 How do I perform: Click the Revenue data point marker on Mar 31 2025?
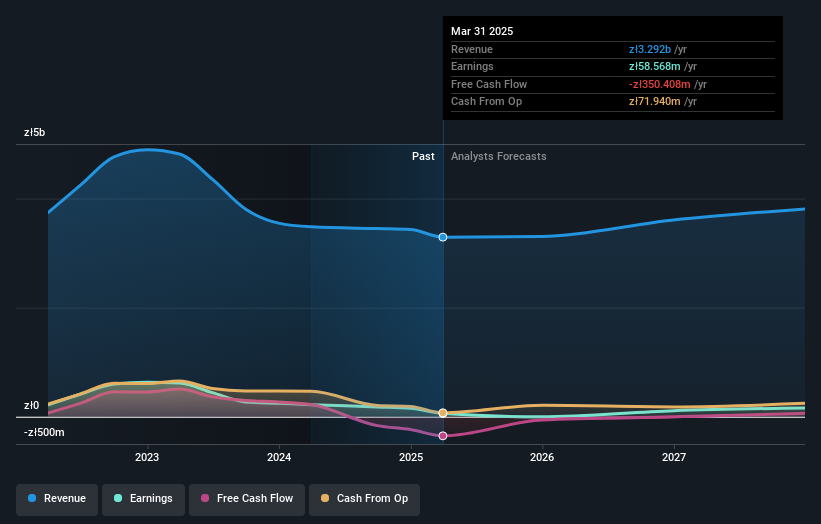tap(443, 237)
